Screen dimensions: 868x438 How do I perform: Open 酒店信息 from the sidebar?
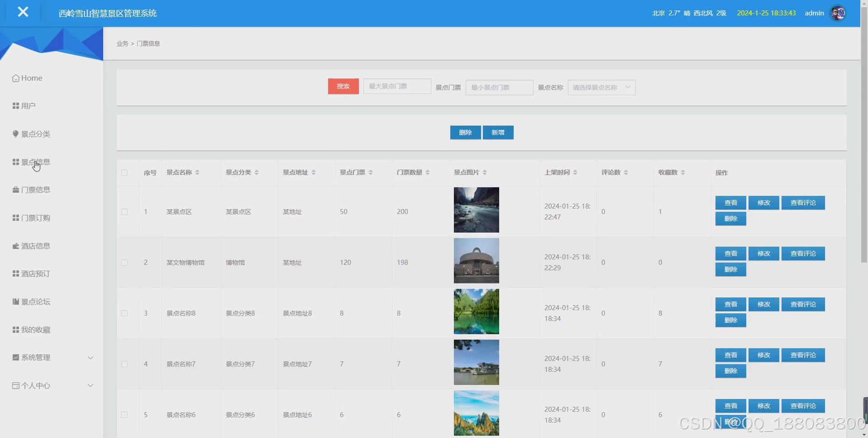(x=36, y=246)
